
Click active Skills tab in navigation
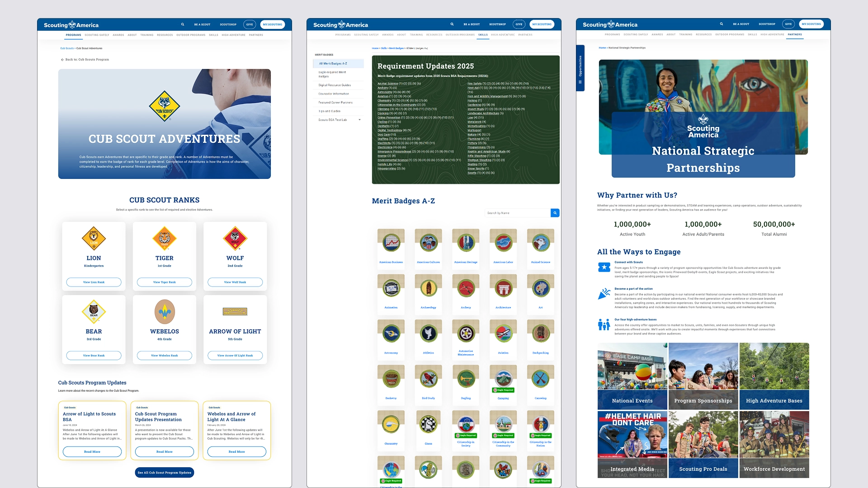pos(483,35)
